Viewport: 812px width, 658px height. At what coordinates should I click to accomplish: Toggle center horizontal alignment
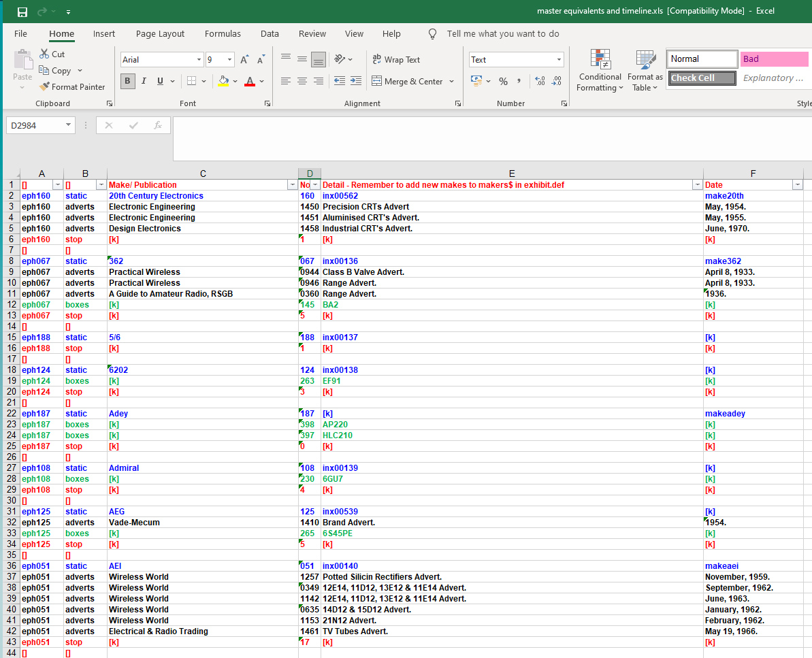tap(302, 81)
